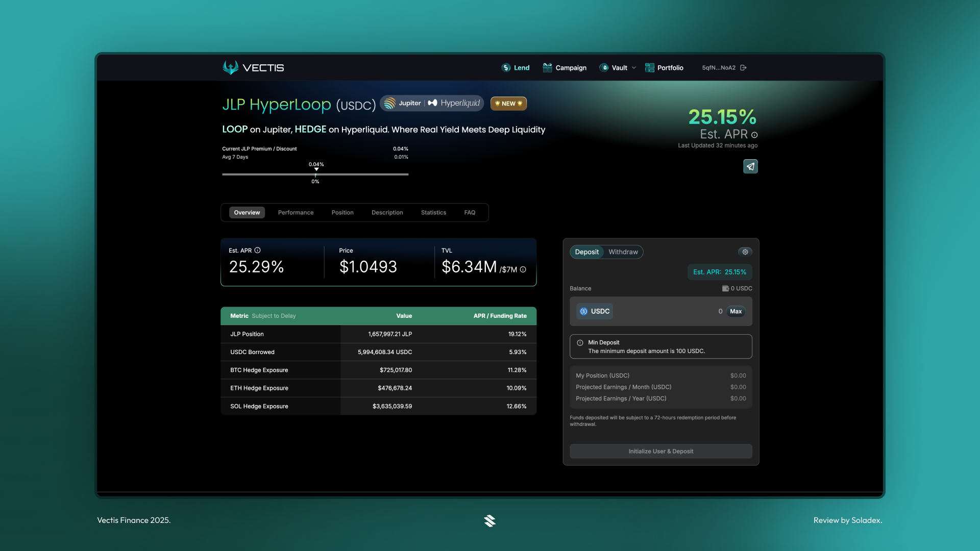Click the USDC Borrowed row label

pyautogui.click(x=252, y=352)
